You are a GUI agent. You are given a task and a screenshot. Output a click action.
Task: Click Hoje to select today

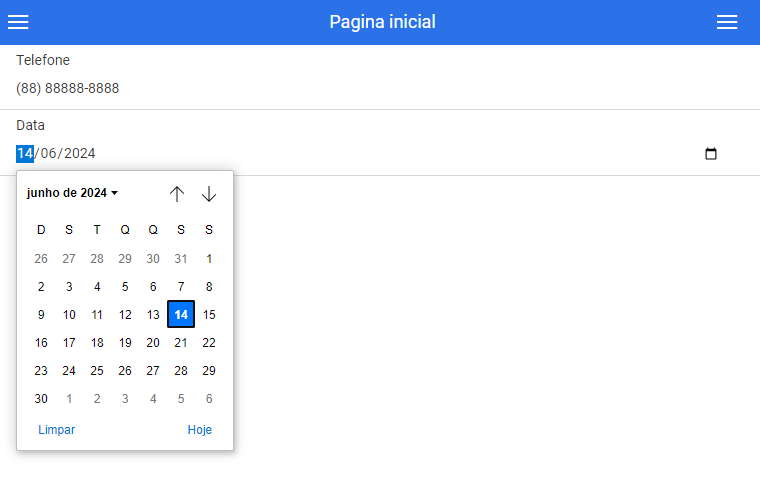tap(200, 430)
